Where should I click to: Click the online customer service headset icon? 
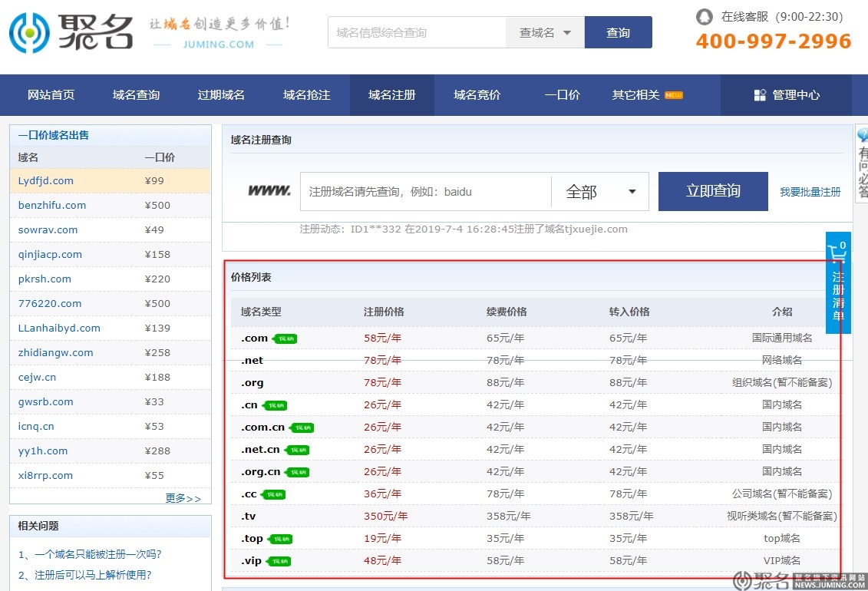[704, 17]
